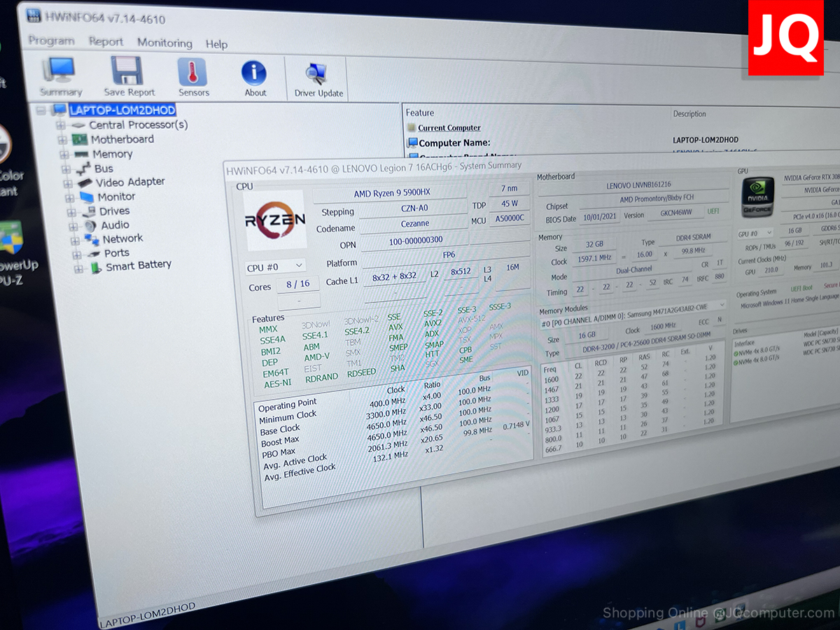Click the Current Computer link

[x=449, y=128]
